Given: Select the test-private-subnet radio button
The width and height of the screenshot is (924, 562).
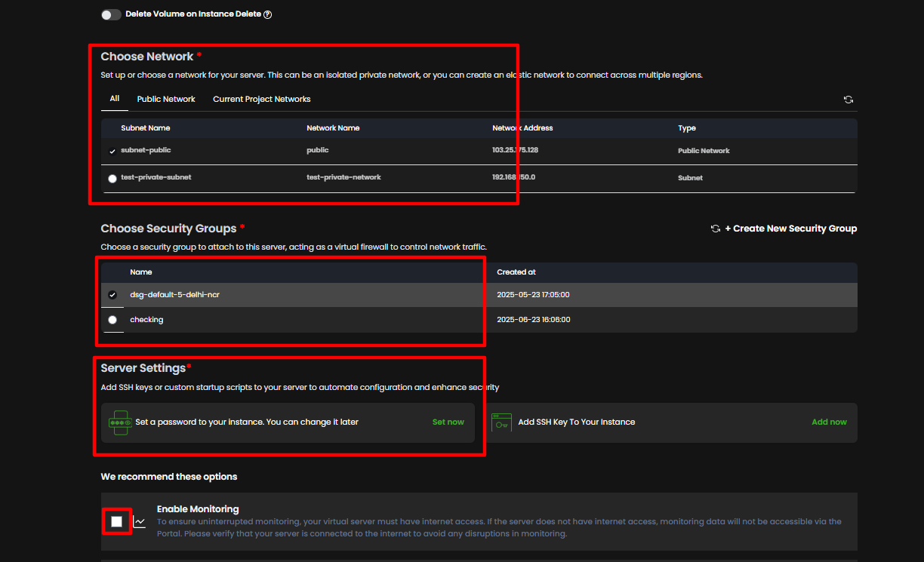Looking at the screenshot, I should (112, 179).
